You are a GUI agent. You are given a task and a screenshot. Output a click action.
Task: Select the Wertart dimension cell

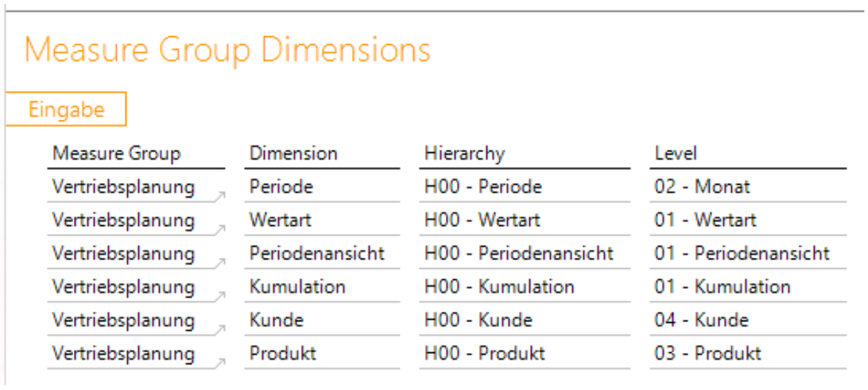(281, 220)
